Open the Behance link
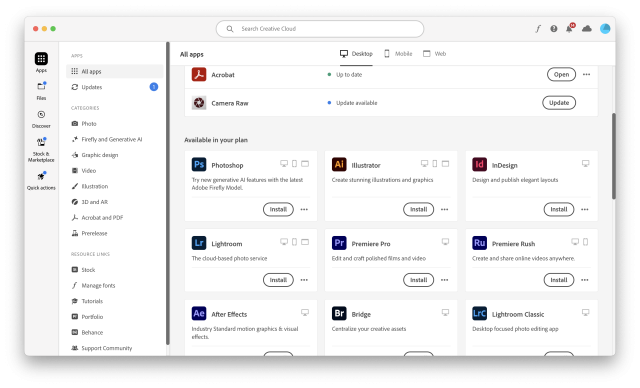 click(87, 333)
